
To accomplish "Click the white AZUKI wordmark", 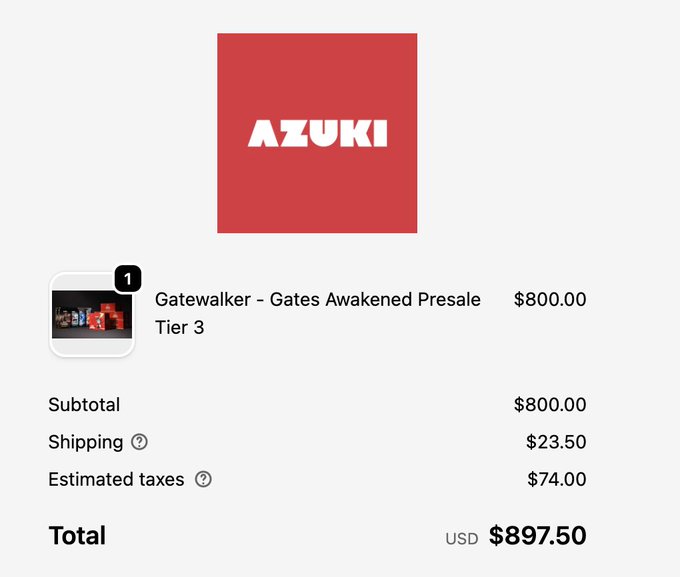I will (317, 133).
